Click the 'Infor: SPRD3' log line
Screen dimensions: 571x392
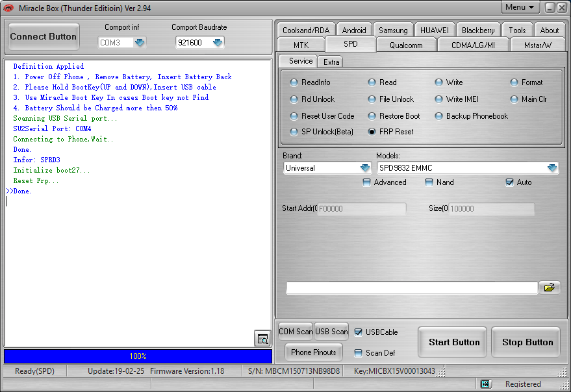[x=37, y=160]
